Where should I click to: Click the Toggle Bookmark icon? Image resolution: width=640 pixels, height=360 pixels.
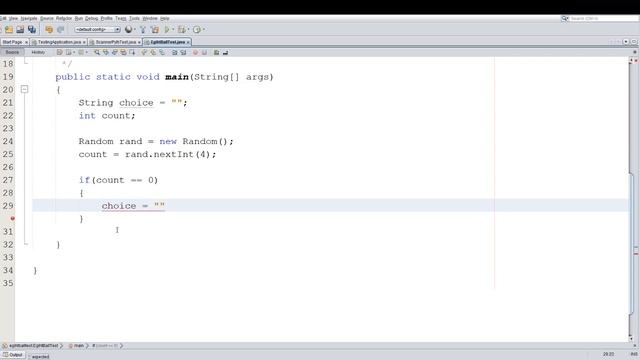click(162, 52)
